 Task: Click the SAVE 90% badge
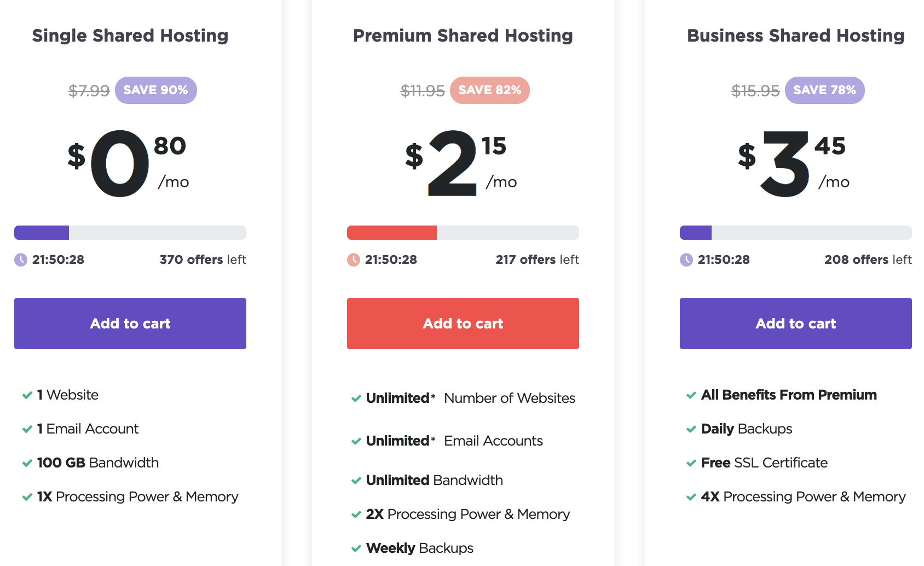click(x=156, y=90)
